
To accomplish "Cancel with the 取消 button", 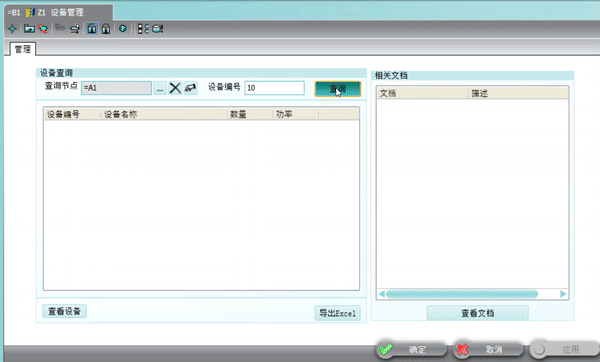I will point(489,349).
